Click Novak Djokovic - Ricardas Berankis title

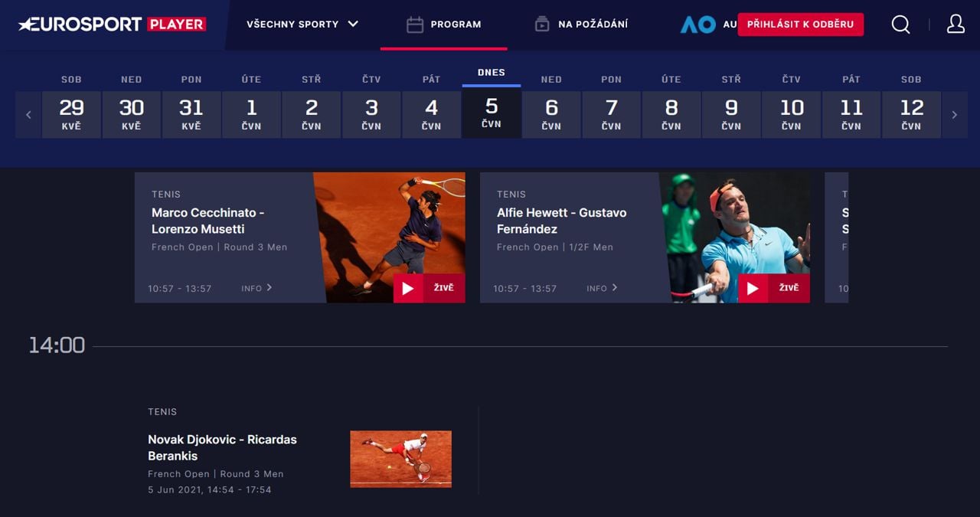click(x=222, y=447)
